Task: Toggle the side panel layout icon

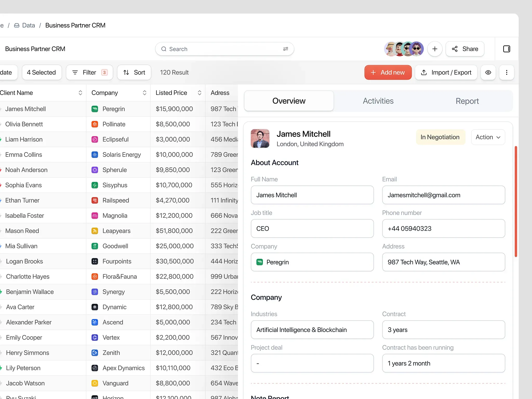Action: 507,49
